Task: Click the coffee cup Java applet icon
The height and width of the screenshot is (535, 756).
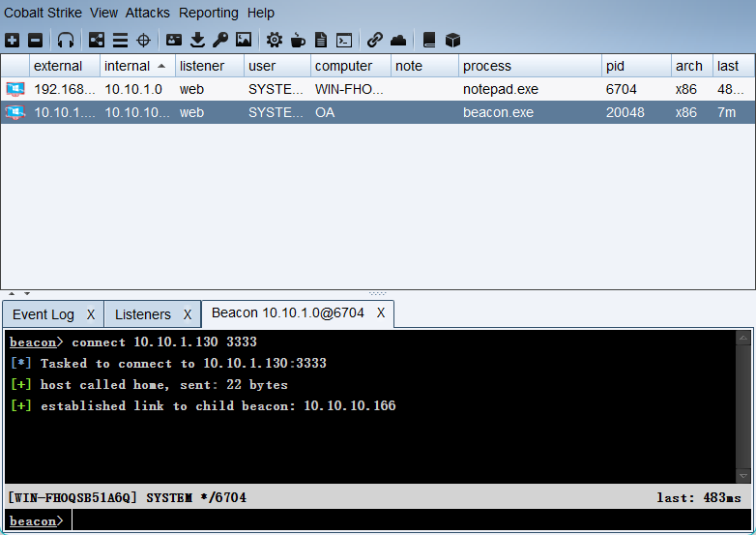Action: pos(298,40)
